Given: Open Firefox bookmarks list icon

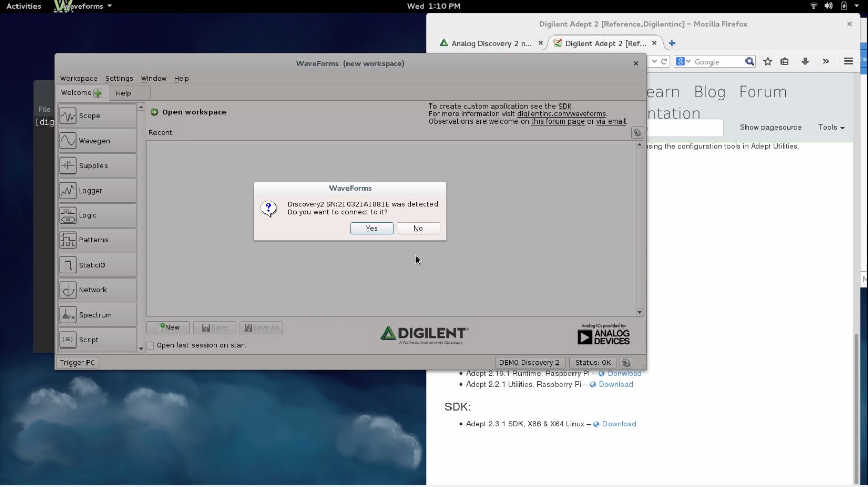Looking at the screenshot, I should [x=785, y=62].
